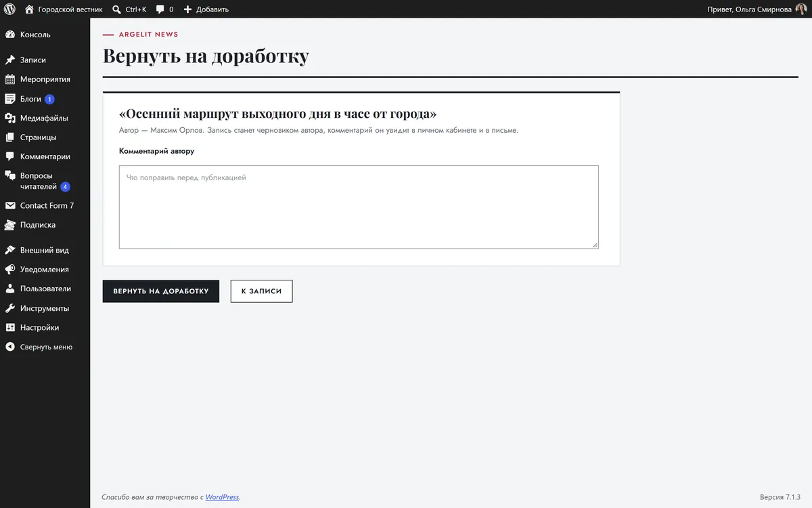812x508 pixels.
Task: Open the Ctrl+K search icon
Action: tap(116, 9)
